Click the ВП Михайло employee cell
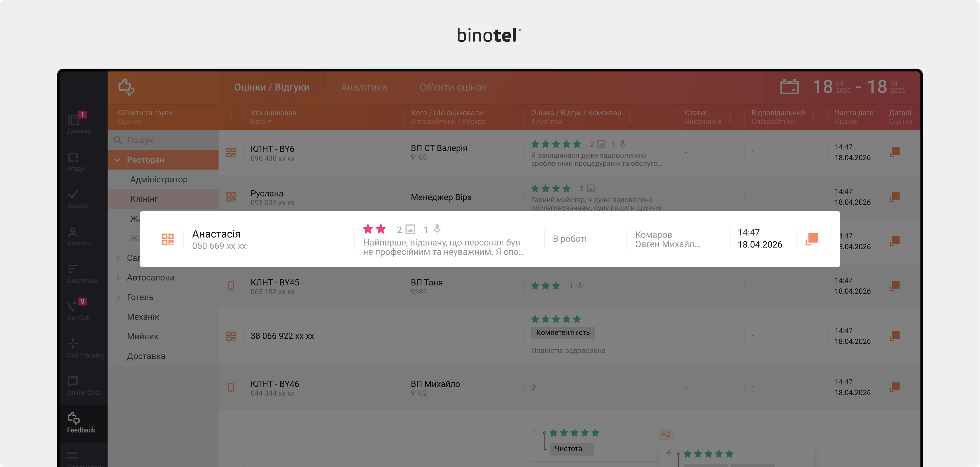Screen dimensions: 980x467 pyautogui.click(x=435, y=388)
